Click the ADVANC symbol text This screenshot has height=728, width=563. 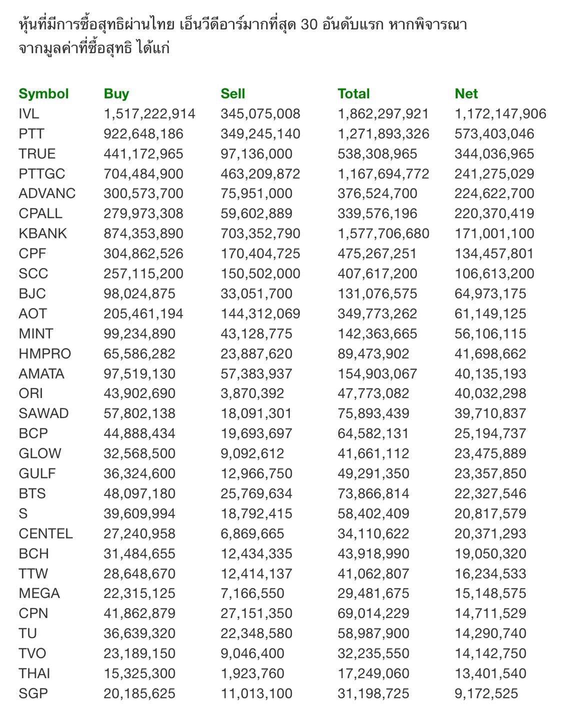click(x=47, y=193)
